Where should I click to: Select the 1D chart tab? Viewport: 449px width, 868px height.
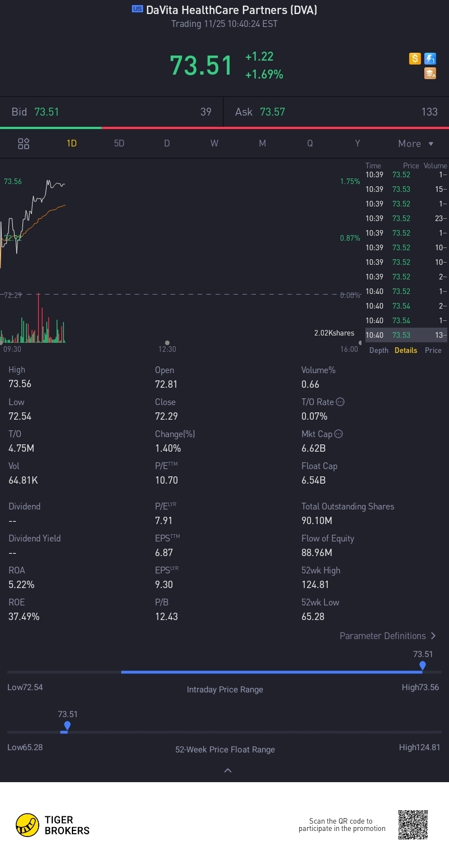(71, 144)
